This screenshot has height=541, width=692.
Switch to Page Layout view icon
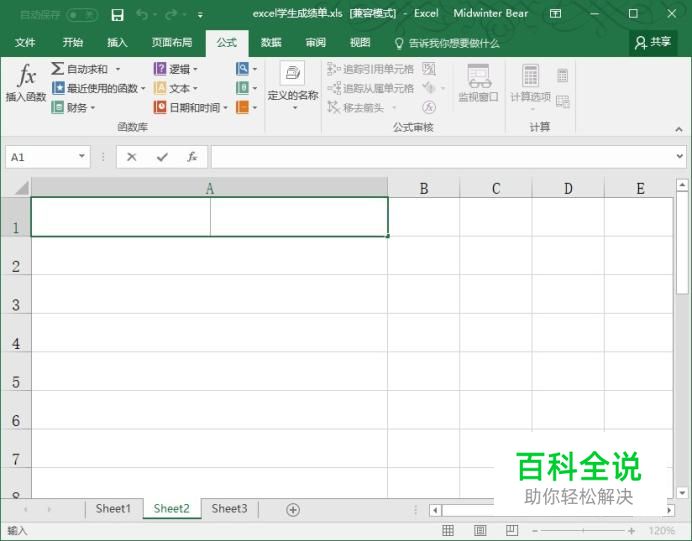(x=480, y=530)
